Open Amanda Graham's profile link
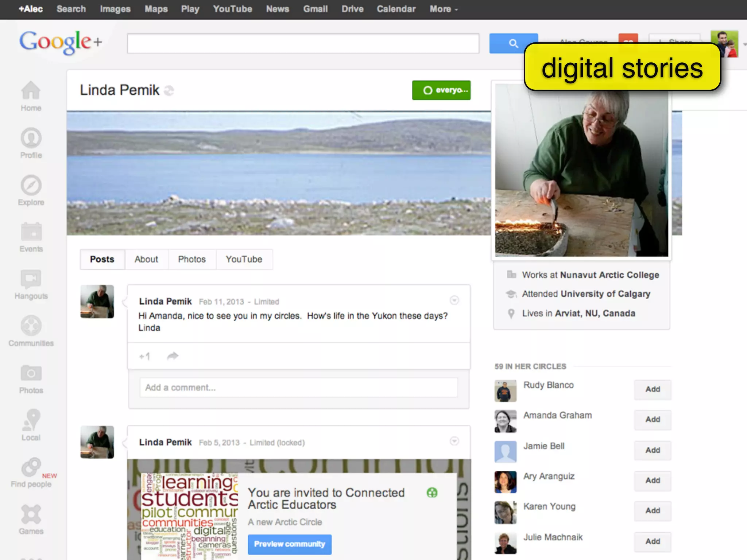747x560 pixels. (x=557, y=415)
